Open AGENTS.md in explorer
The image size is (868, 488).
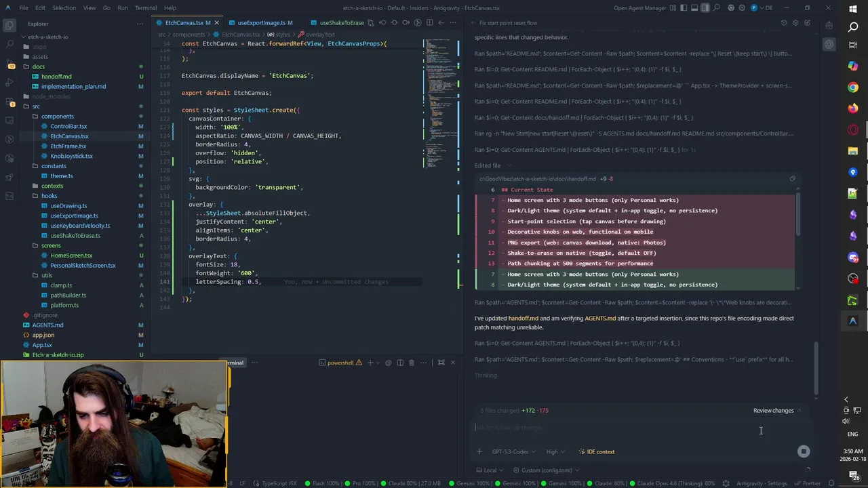point(47,325)
